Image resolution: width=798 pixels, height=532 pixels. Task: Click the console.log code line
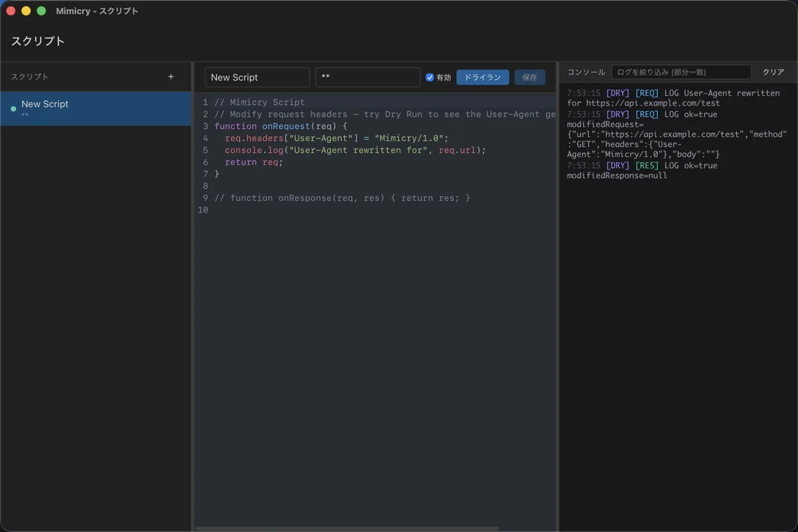[356, 150]
